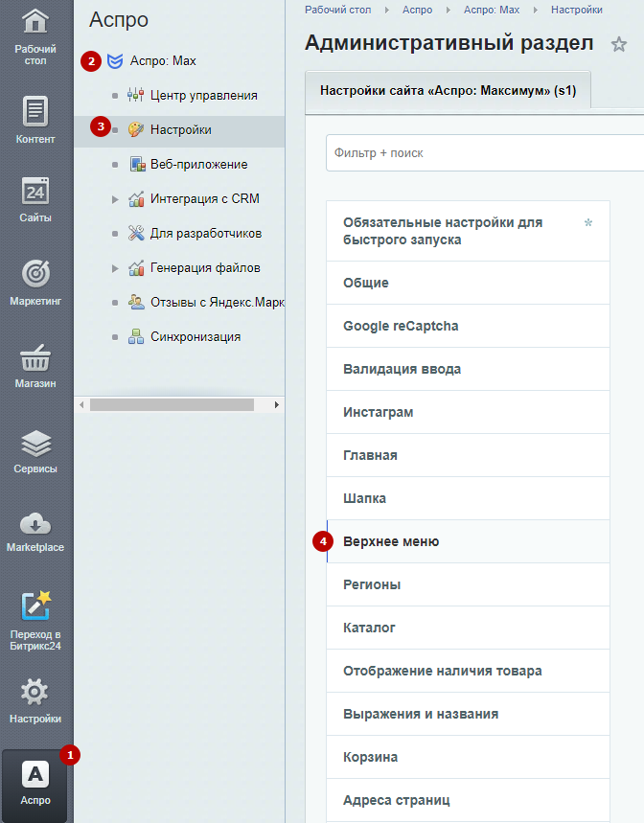Click the tree panel horizontal scrollbar thumb

tap(172, 404)
